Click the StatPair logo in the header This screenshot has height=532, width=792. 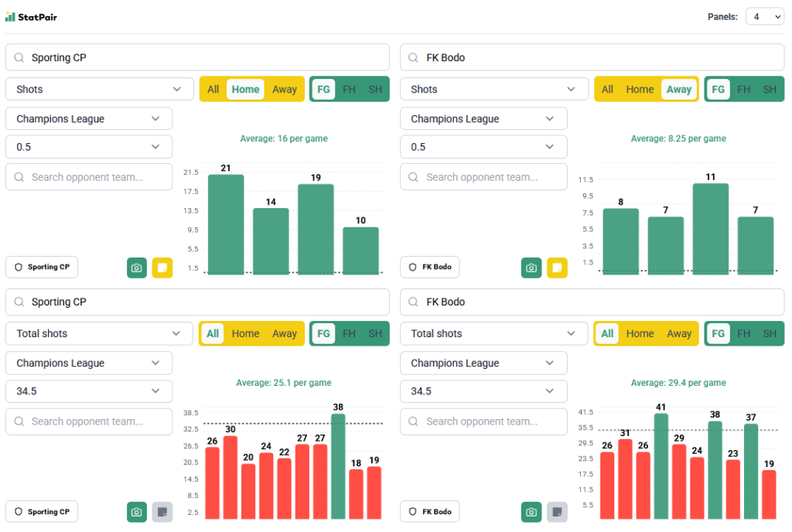[31, 17]
